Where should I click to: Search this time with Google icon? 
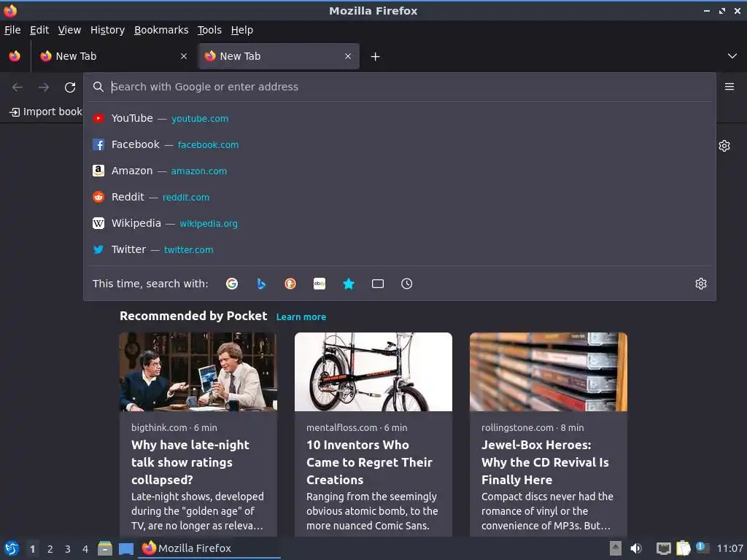(232, 284)
